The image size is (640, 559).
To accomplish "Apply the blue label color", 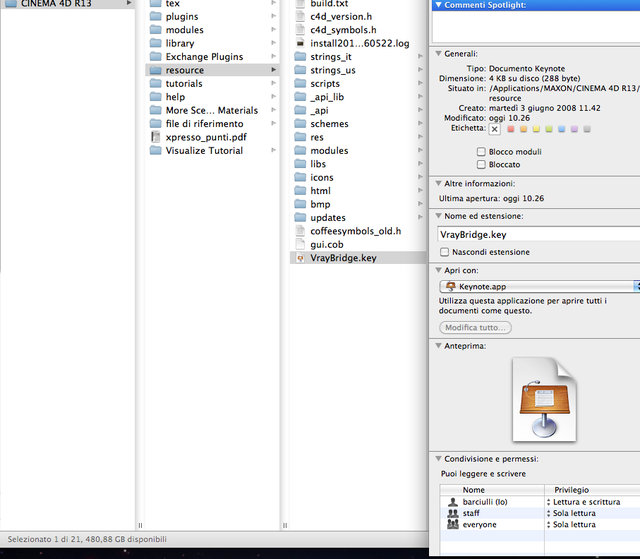I will (562, 129).
